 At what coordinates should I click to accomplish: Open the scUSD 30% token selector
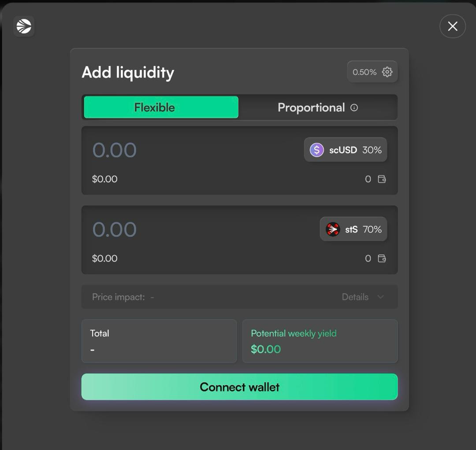(x=346, y=150)
